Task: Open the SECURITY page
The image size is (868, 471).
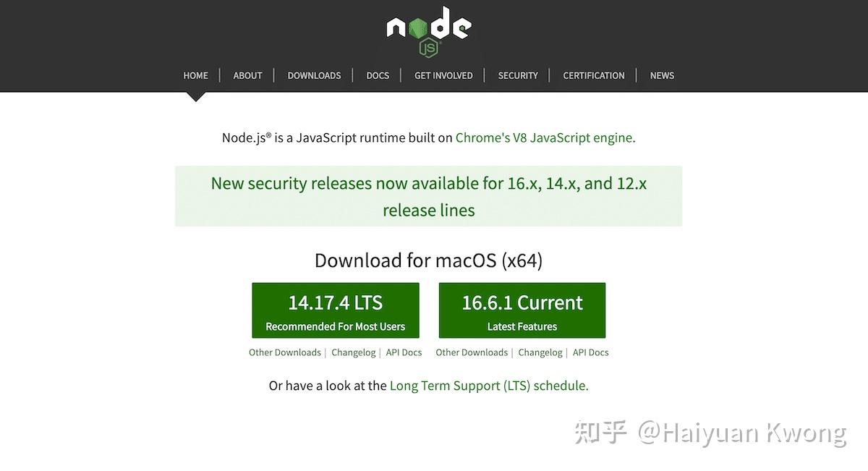Action: pyautogui.click(x=518, y=75)
